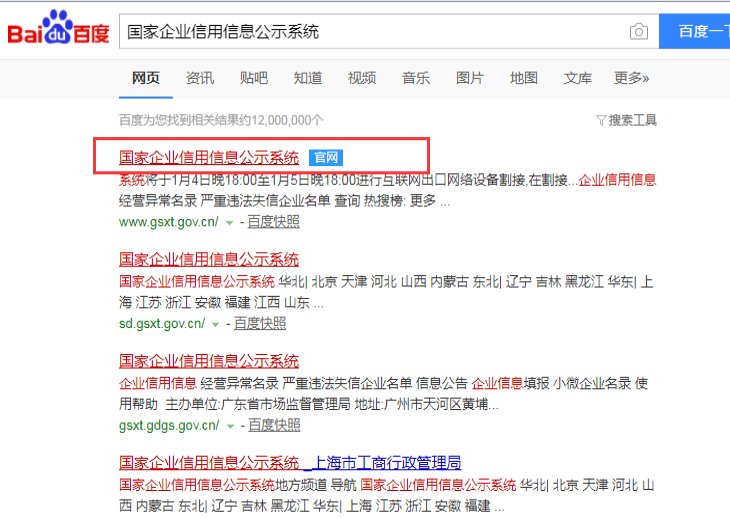This screenshot has height=518, width=730.
Task: Click 企业信用信息 highlighted text in first snippet
Action: (x=617, y=180)
